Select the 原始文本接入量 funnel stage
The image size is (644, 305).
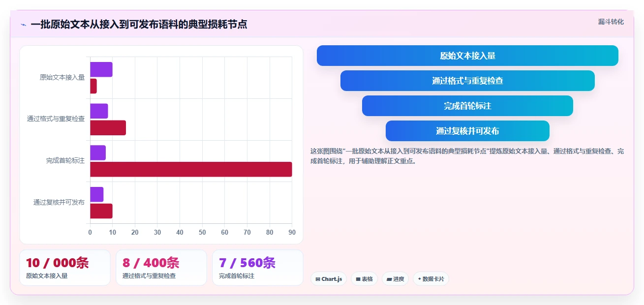pos(467,56)
